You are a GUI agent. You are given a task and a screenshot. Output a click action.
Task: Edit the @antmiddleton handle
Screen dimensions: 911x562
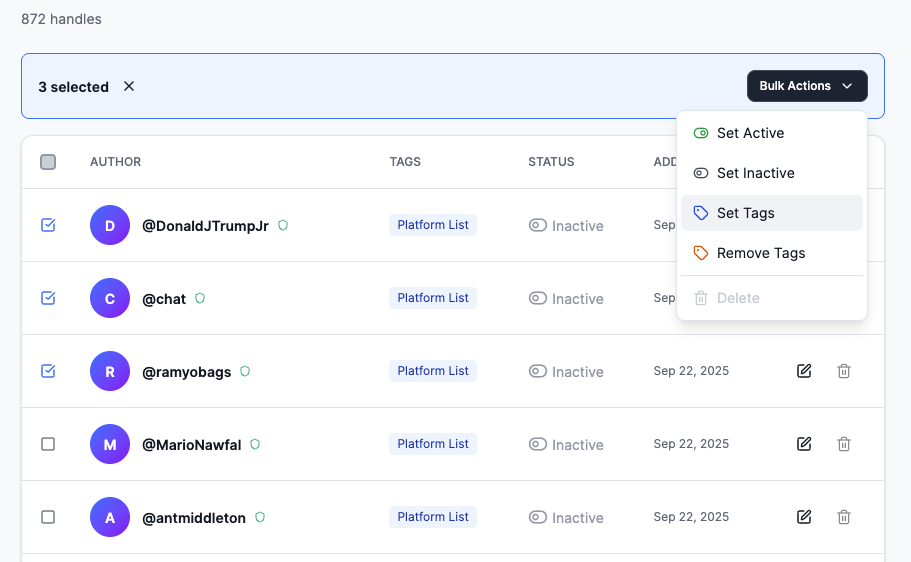click(x=804, y=517)
